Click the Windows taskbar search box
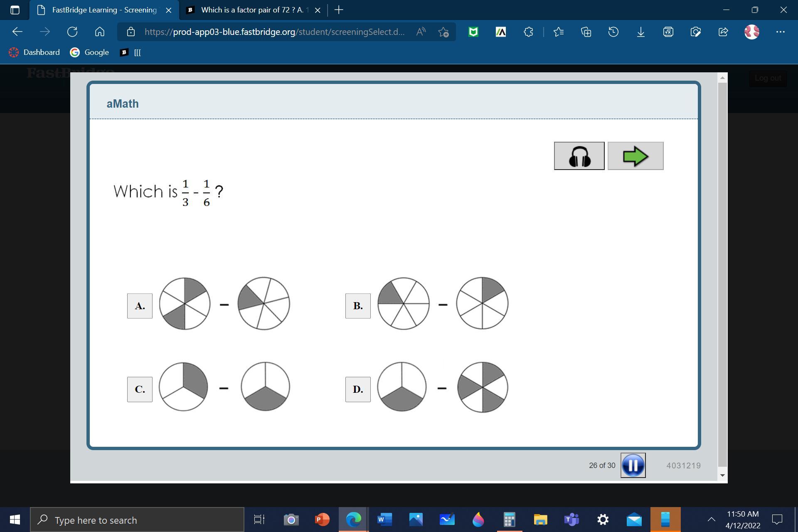 137,520
